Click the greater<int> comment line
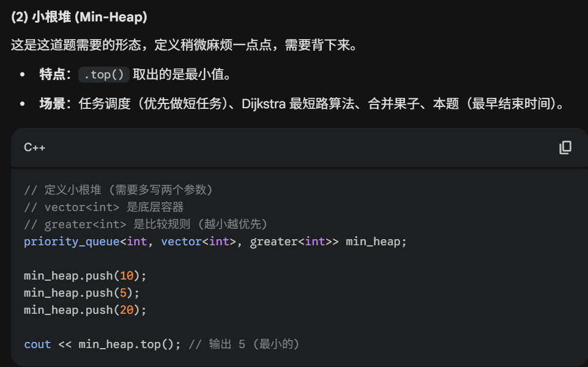588x367 pixels. 146,224
